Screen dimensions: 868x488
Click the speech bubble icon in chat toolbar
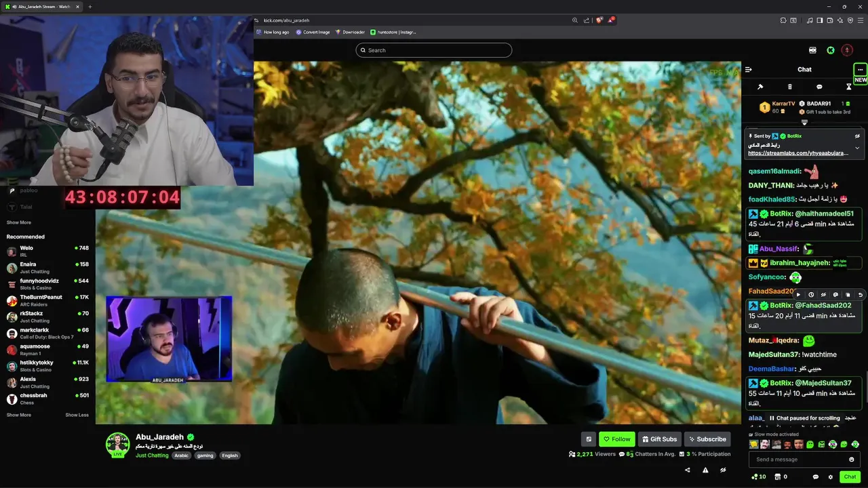click(819, 87)
